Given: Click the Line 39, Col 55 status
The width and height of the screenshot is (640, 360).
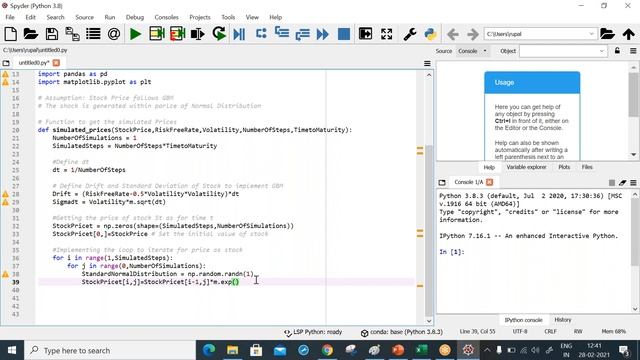Looking at the screenshot, I should tap(477, 332).
